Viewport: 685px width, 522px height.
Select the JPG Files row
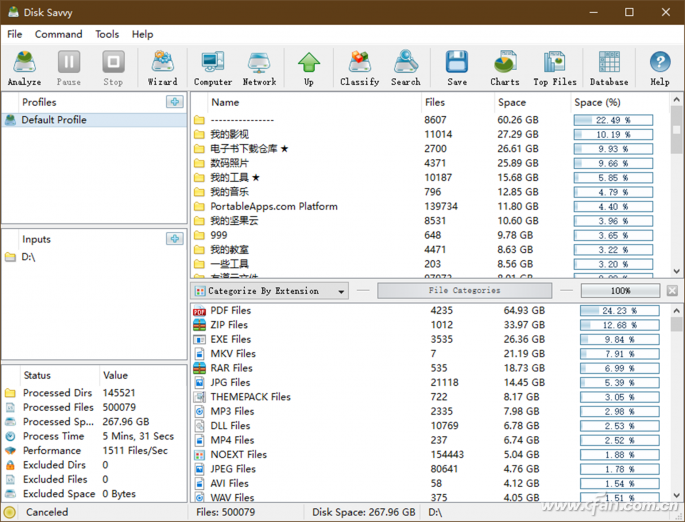[430, 383]
